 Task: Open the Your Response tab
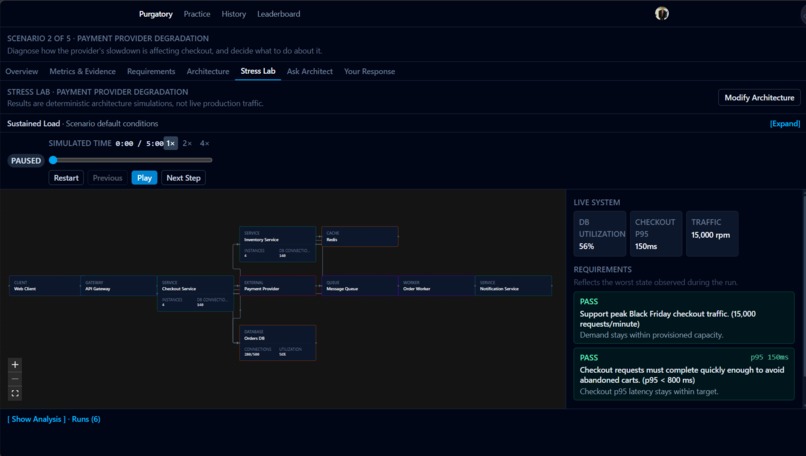(370, 71)
